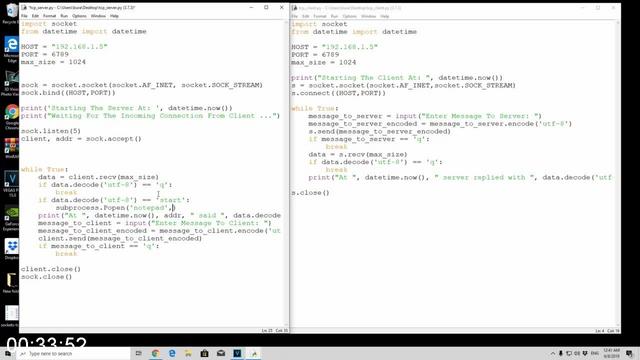Open the Run menu in tcp_client window
640x360 pixels.
pos(334,16)
